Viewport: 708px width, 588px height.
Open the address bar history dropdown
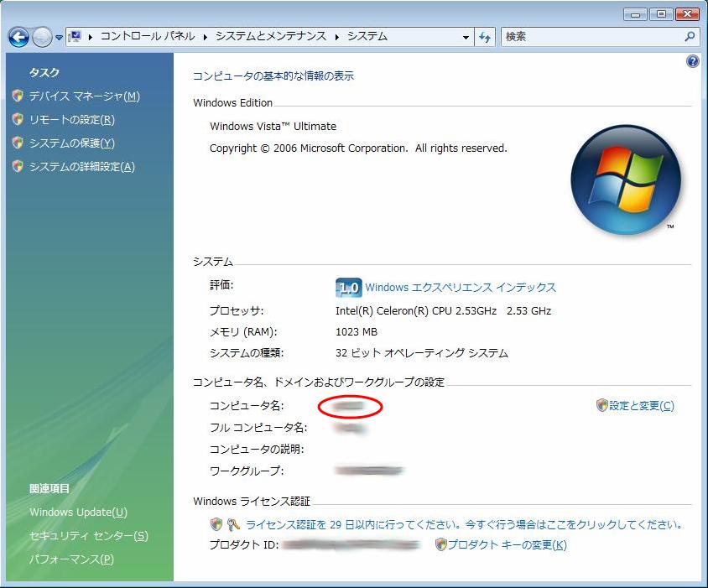[x=466, y=38]
